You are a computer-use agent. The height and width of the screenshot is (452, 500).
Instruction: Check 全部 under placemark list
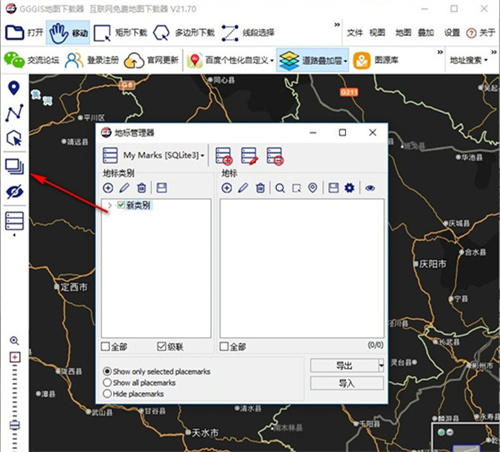coord(224,346)
